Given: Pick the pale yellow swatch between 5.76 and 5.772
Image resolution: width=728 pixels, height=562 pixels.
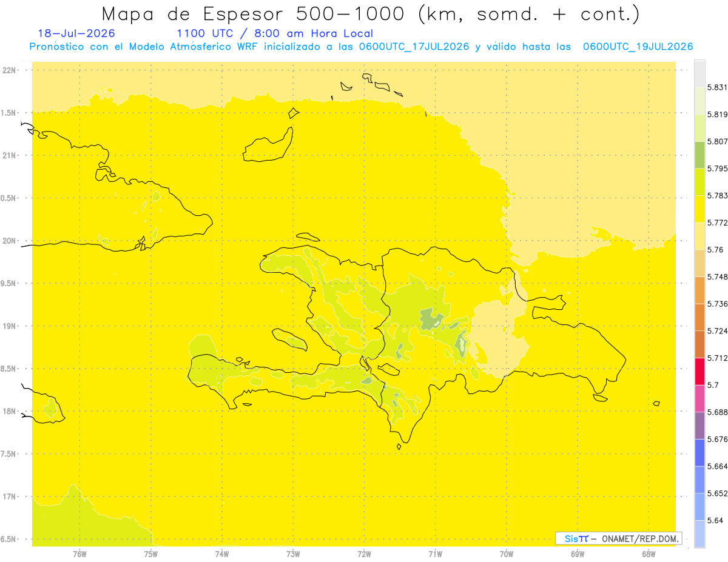Looking at the screenshot, I should click(x=699, y=236).
